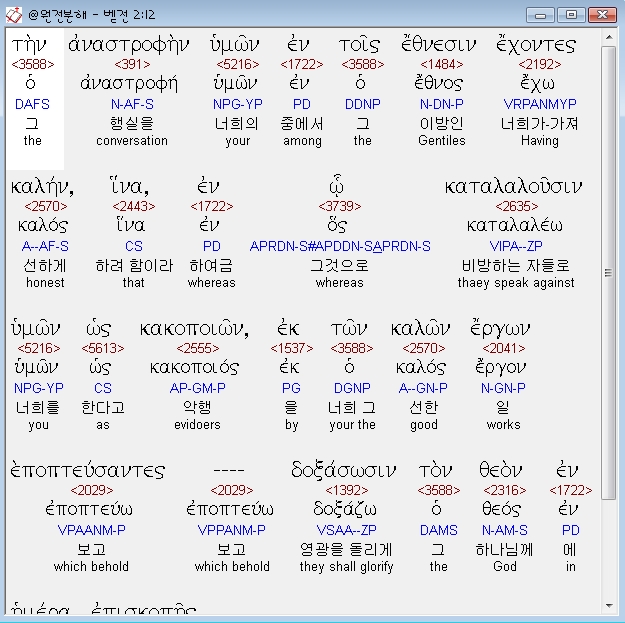Screen dimensions: 625x623
Task: Minimize the 원전분해 window
Action: tap(540, 15)
